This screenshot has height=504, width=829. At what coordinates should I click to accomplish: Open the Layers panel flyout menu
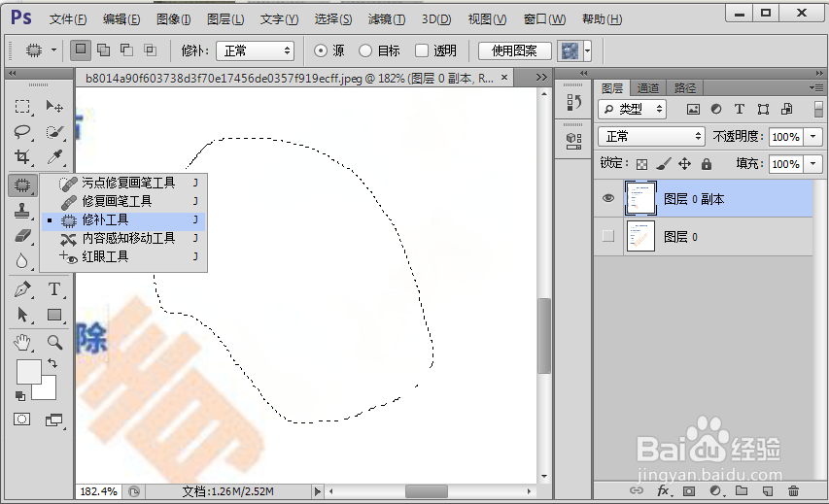(x=816, y=87)
